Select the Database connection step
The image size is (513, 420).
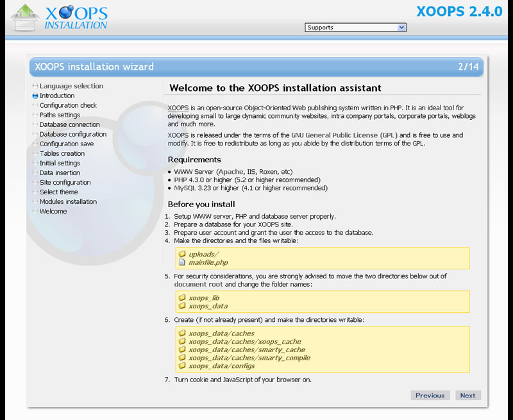click(70, 124)
